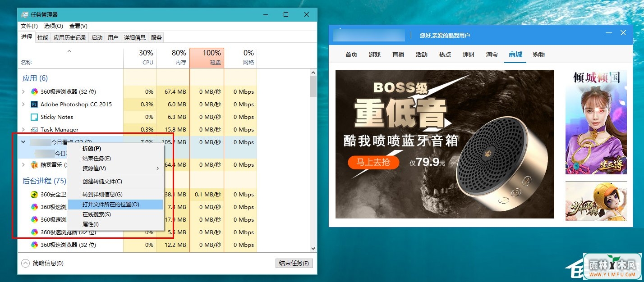Sort by the 内存 column header
Image resolution: width=644 pixels, height=282 pixels.
coord(173,58)
